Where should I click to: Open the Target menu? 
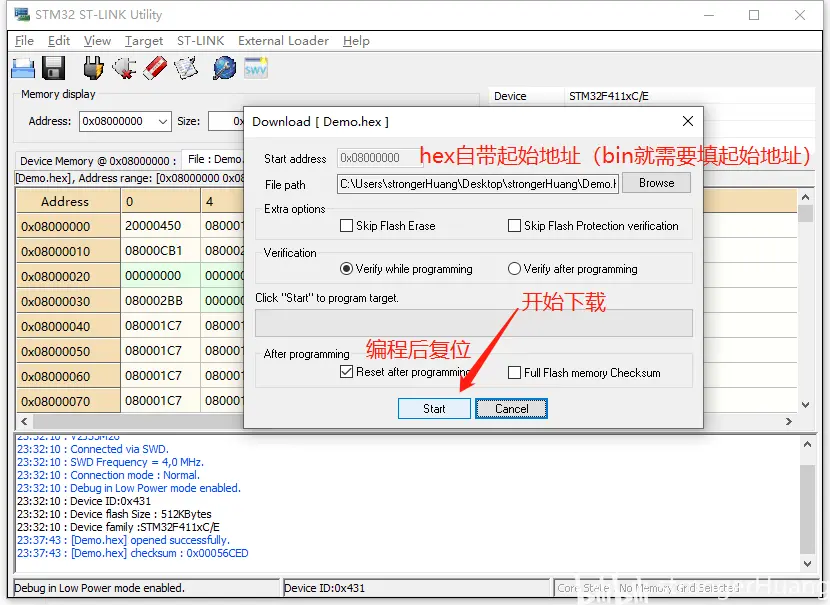coord(144,41)
